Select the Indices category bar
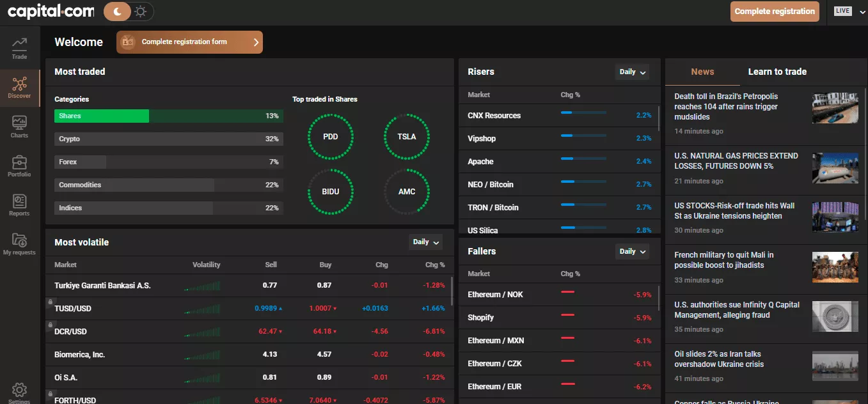The width and height of the screenshot is (868, 404). [x=169, y=208]
